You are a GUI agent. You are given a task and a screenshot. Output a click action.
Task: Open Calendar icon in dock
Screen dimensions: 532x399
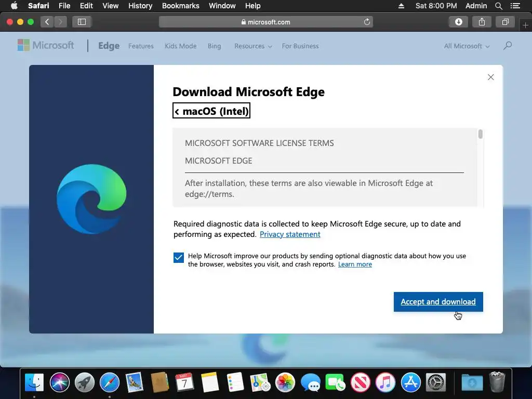click(184, 382)
